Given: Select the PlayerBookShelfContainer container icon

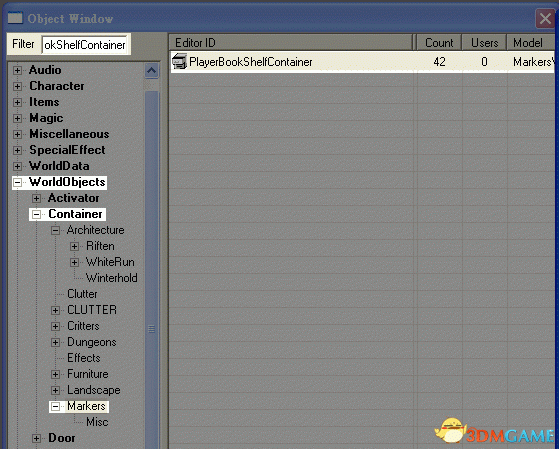Looking at the screenshot, I should tap(179, 61).
